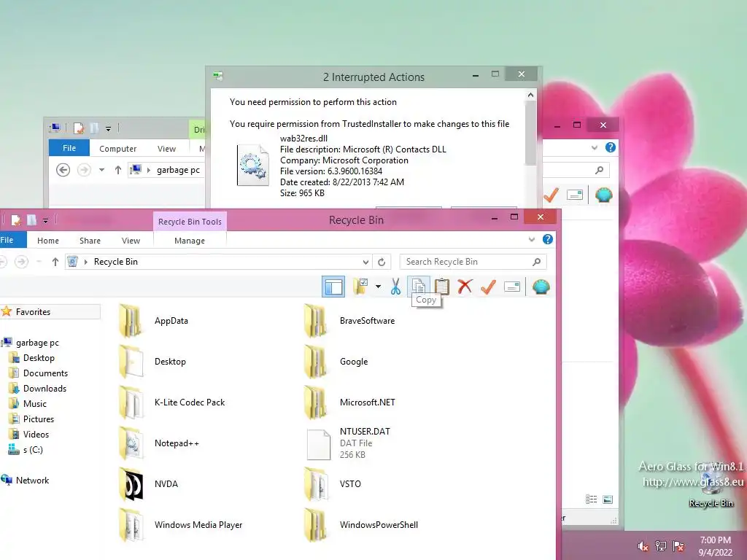Image resolution: width=747 pixels, height=560 pixels.
Task: Click the wab32res.dll file icon
Action: (253, 166)
